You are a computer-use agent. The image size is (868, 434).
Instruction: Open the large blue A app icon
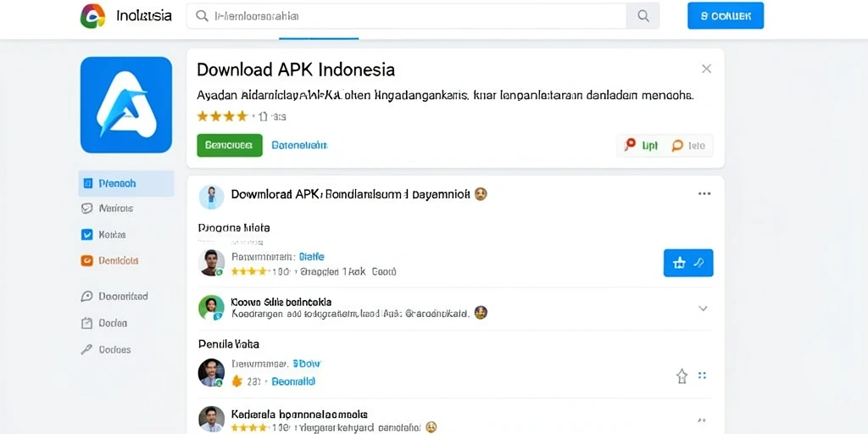tap(126, 104)
